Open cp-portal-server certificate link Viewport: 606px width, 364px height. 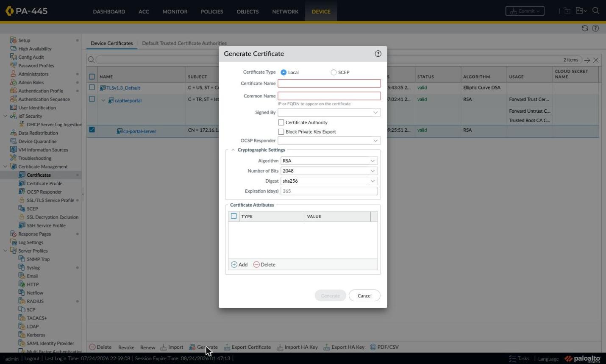coord(139,131)
